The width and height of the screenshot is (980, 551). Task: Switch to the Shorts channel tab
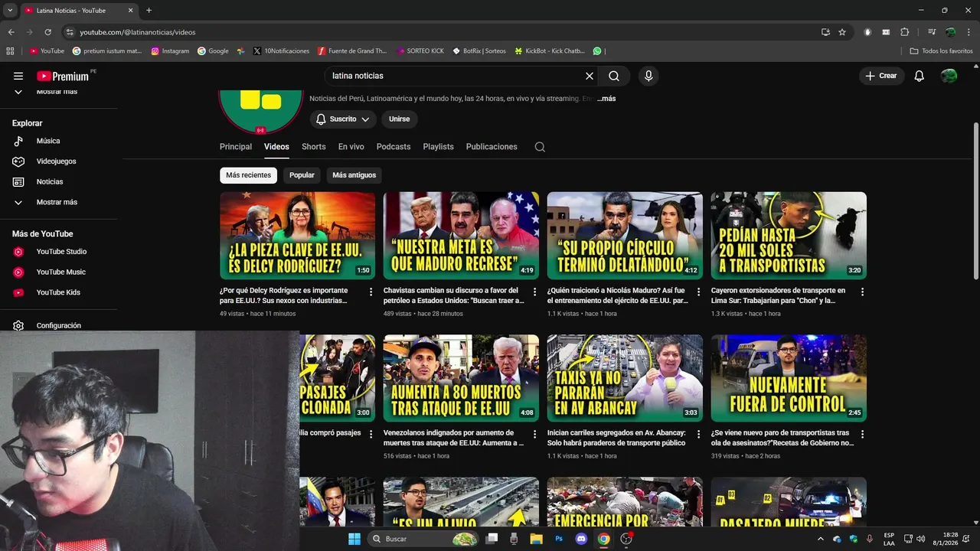coord(314,147)
